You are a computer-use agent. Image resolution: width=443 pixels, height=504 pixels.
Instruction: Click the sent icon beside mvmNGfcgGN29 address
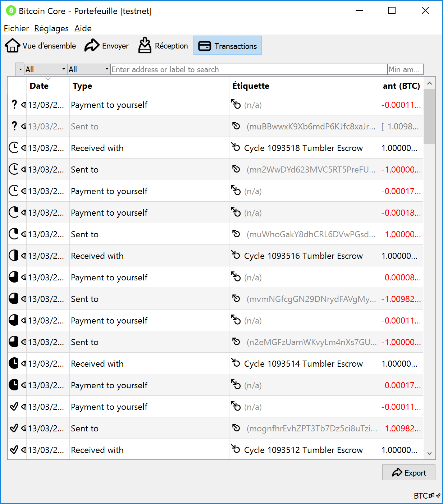236,298
